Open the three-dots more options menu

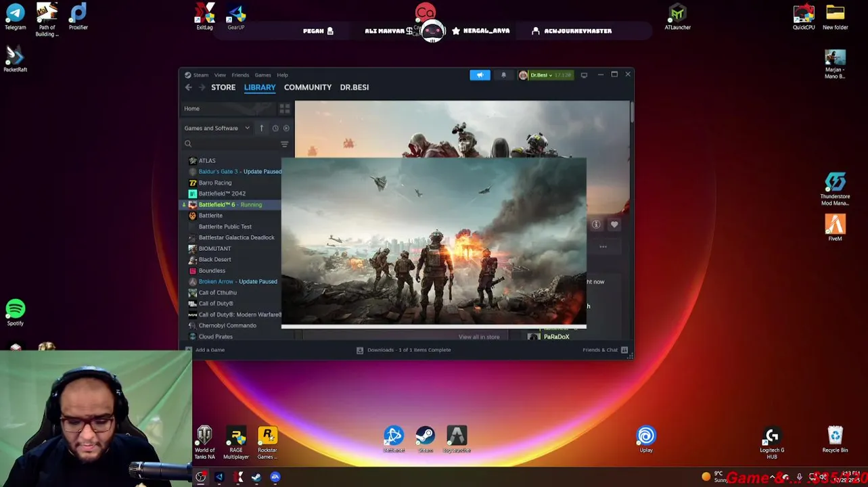(x=603, y=247)
